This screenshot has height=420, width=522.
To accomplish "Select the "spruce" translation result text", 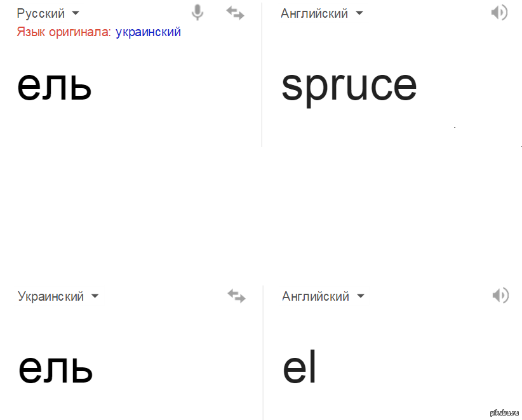I will [349, 87].
